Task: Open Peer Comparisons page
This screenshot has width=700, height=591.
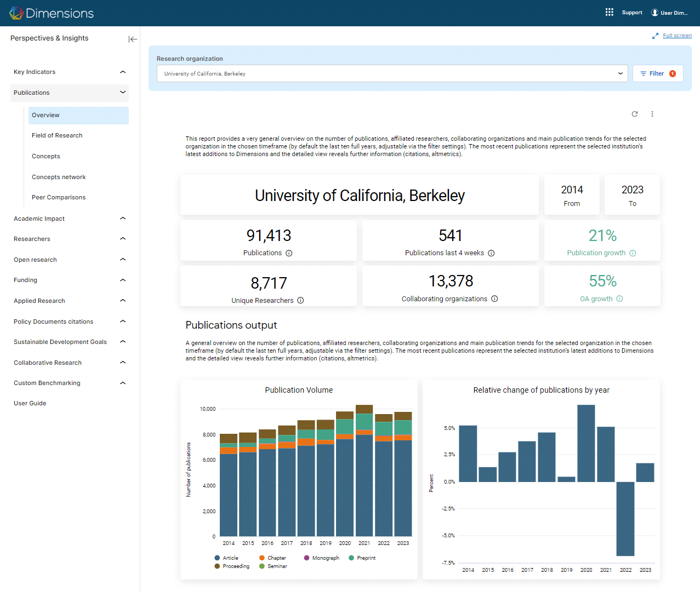Action: click(x=59, y=197)
